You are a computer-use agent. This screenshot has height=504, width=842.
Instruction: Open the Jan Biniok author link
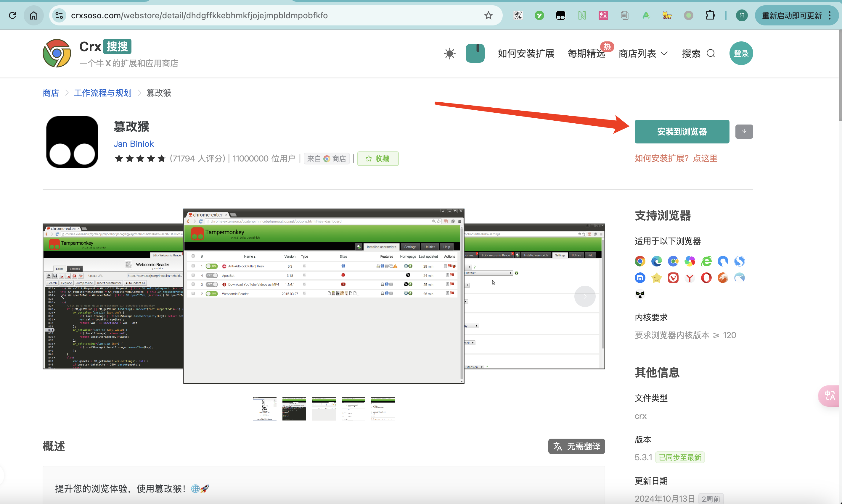coord(133,144)
